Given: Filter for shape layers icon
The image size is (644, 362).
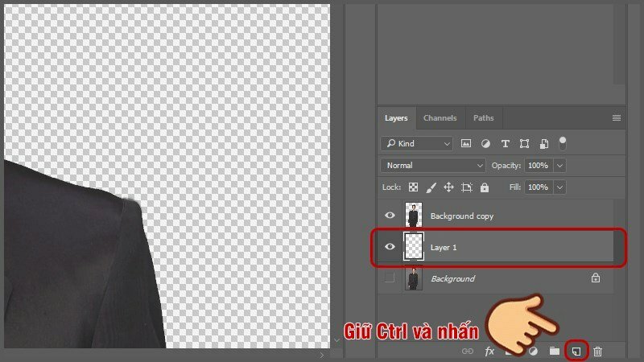Looking at the screenshot, I should click(524, 144).
